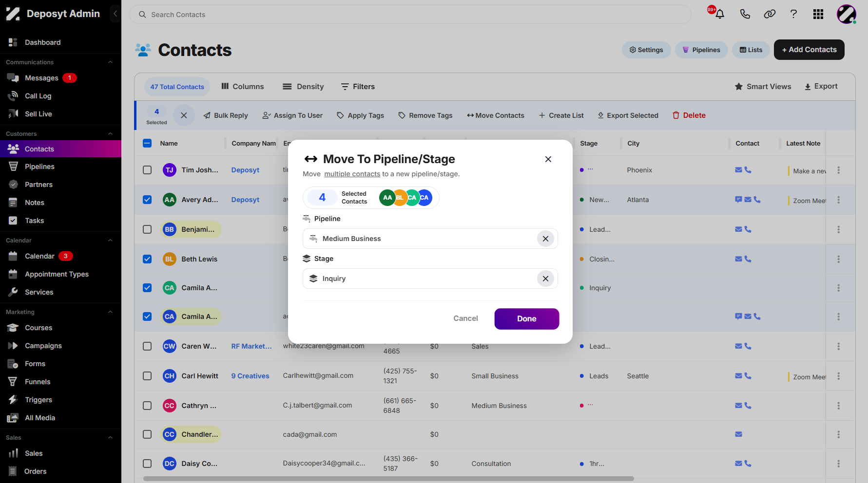Open the apps grid icon
The image size is (868, 483).
pyautogui.click(x=818, y=14)
